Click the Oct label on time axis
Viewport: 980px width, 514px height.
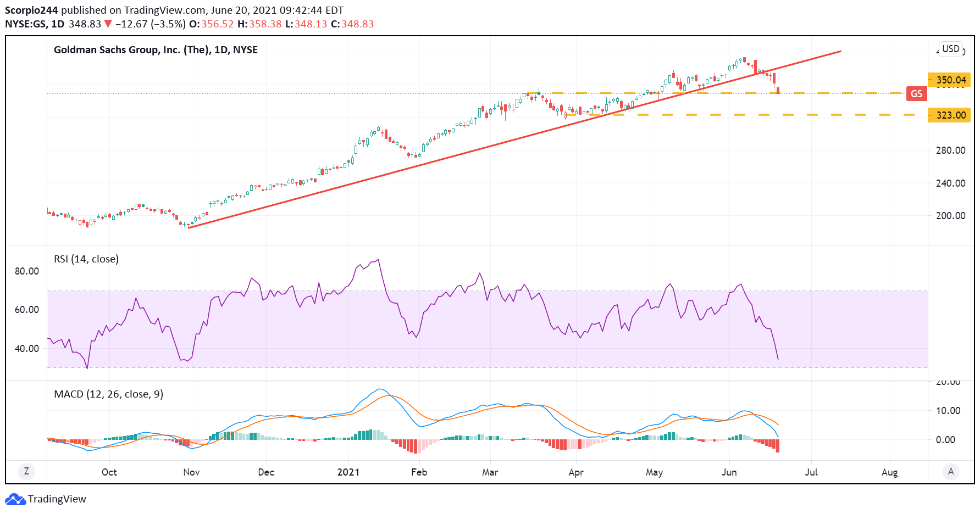tap(109, 472)
